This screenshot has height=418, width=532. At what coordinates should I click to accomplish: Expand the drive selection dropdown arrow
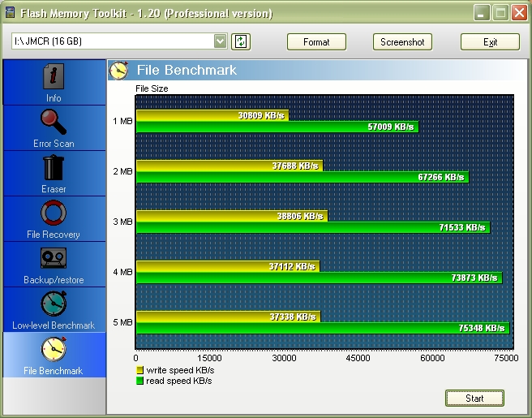(221, 41)
